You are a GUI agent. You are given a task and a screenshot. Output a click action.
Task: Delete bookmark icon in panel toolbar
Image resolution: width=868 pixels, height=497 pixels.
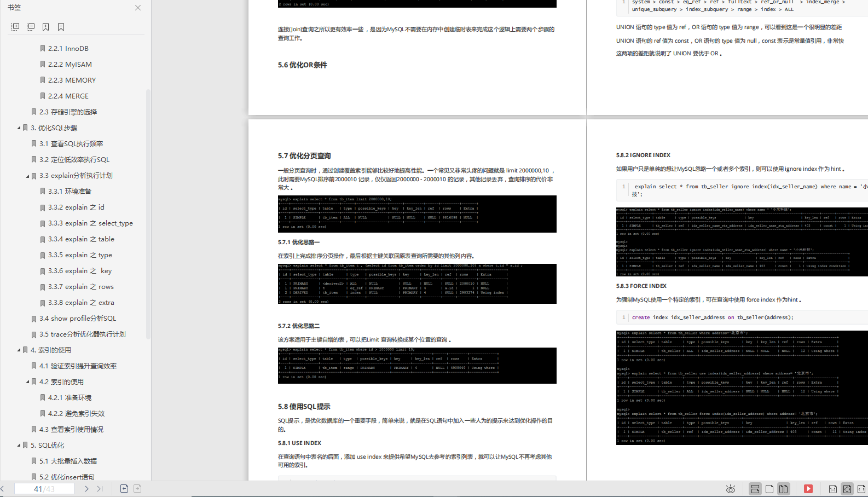tap(61, 27)
